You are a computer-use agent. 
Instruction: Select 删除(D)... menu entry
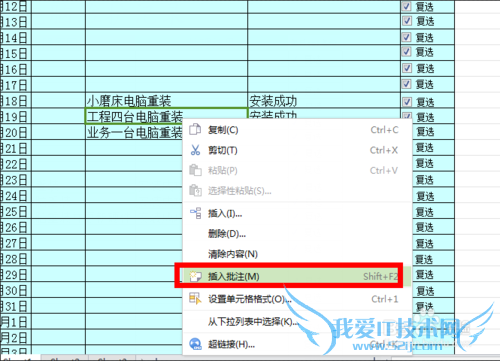tap(298, 234)
